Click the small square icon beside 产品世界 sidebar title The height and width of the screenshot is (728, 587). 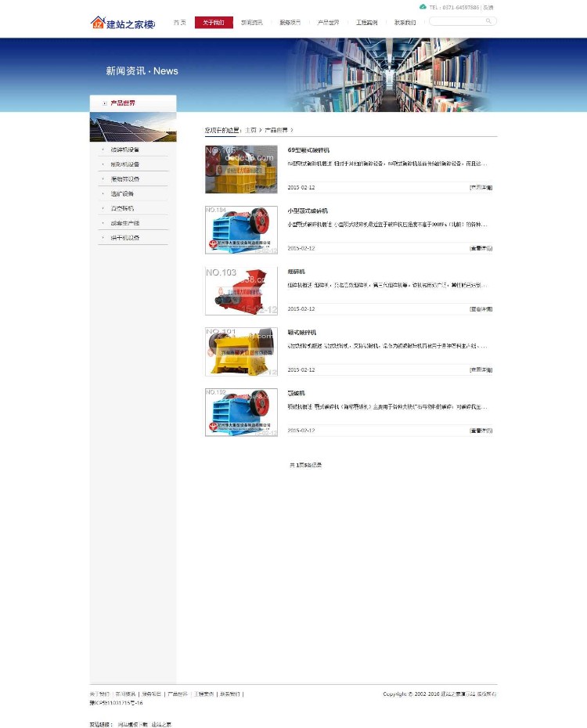point(105,103)
